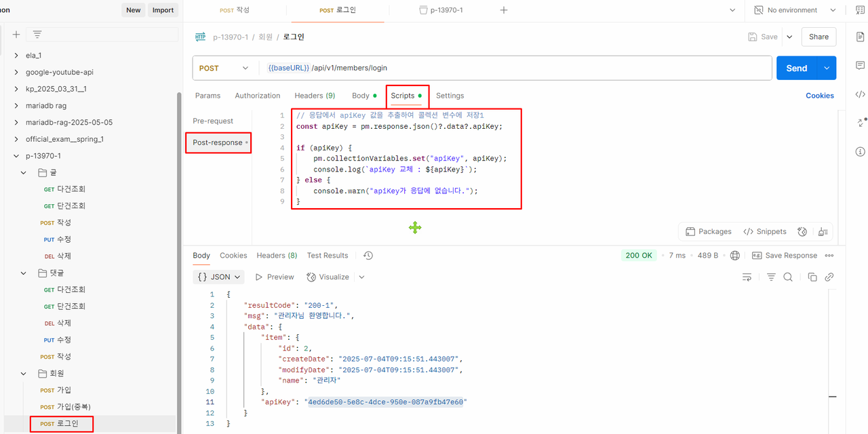868x434 pixels.
Task: Open the Snippets panel
Action: tap(765, 231)
